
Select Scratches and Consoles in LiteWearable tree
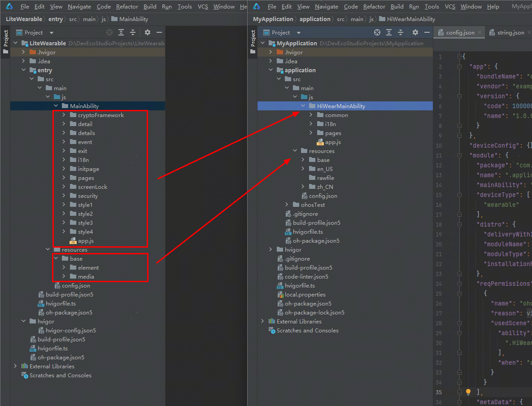(x=61, y=375)
